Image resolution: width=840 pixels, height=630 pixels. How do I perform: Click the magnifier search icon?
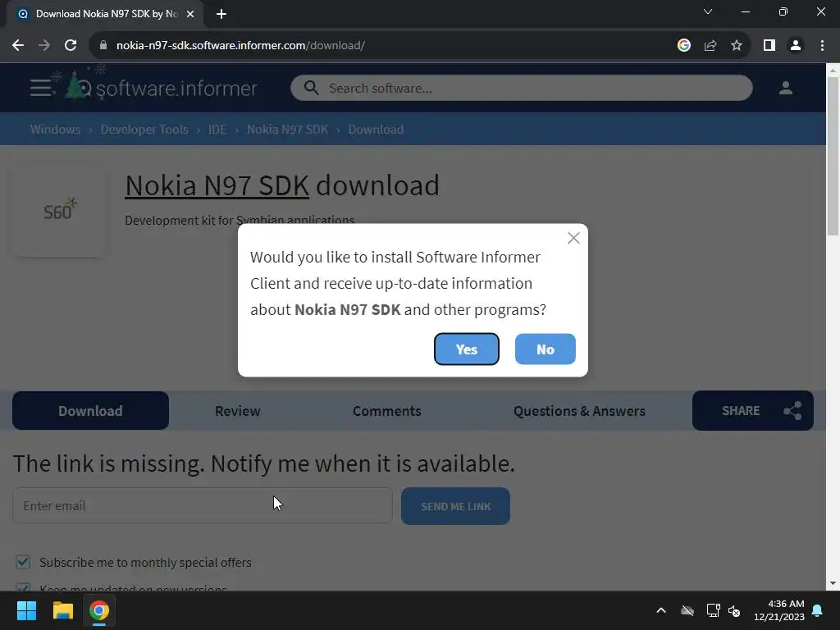[311, 88]
